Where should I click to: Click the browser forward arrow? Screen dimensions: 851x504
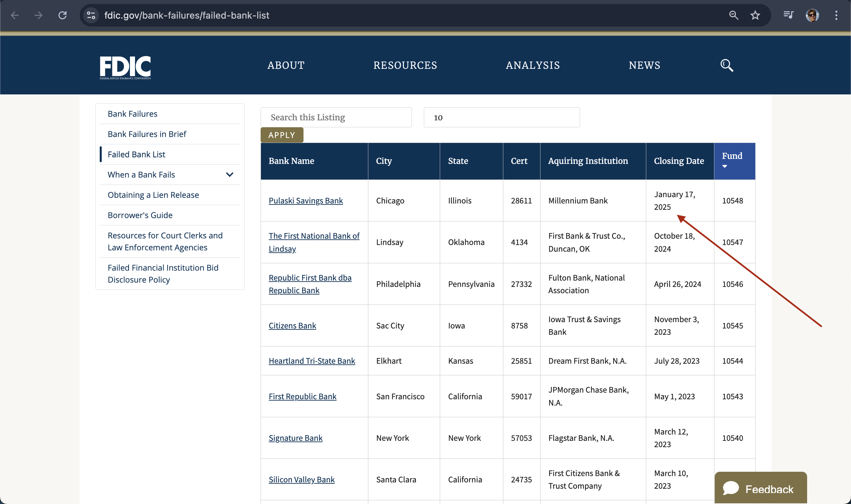38,15
